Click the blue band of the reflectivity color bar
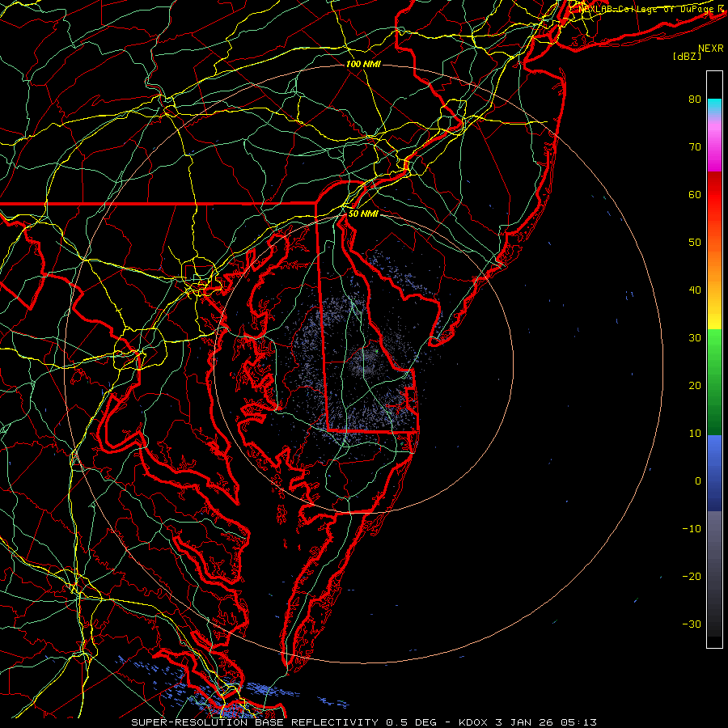728x728 pixels. [x=714, y=473]
